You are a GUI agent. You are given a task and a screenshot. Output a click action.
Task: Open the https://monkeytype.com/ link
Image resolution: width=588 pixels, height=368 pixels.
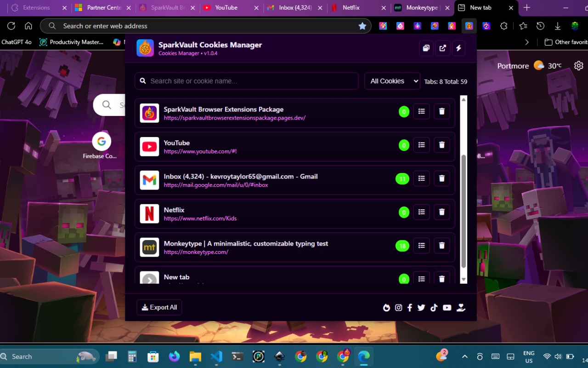coord(196,253)
